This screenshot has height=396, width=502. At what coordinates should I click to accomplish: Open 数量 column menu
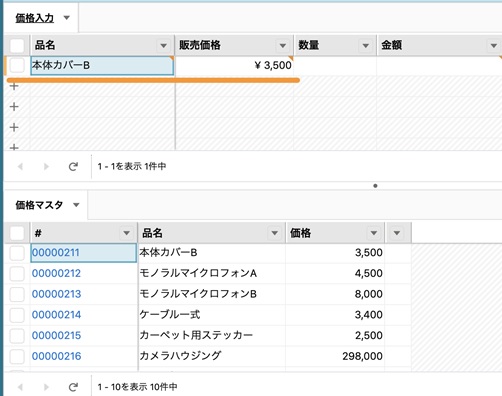click(366, 45)
